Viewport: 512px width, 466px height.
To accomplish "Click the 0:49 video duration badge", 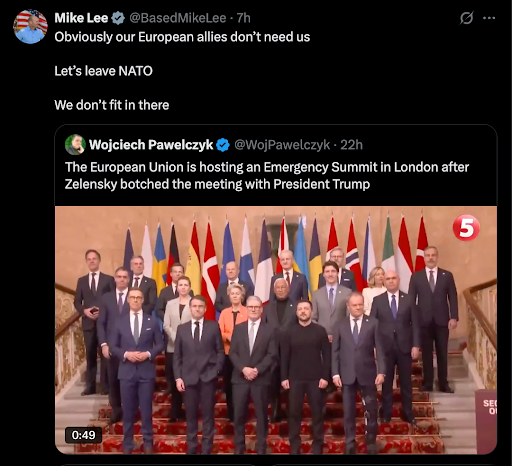I will (83, 435).
